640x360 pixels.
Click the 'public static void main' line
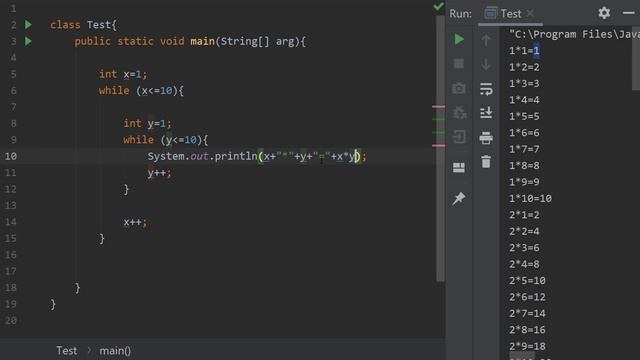point(190,41)
